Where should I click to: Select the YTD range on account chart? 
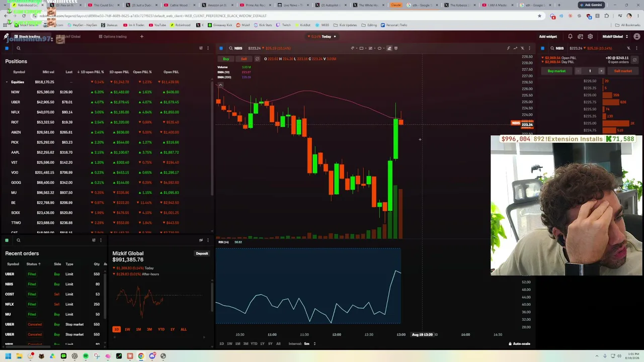click(x=161, y=329)
